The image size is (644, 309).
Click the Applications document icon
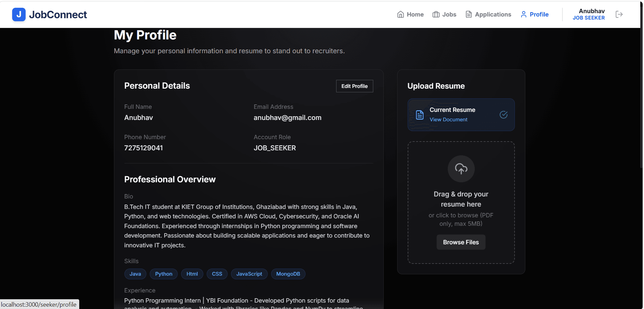point(469,14)
